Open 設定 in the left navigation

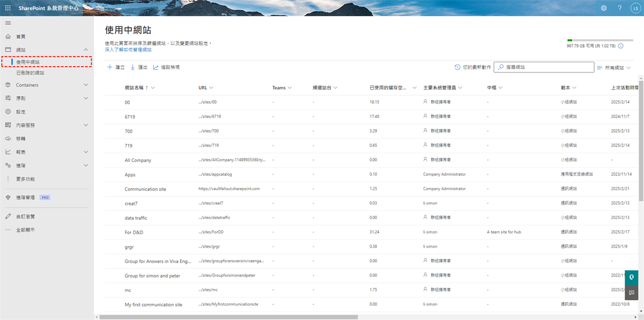(x=21, y=112)
